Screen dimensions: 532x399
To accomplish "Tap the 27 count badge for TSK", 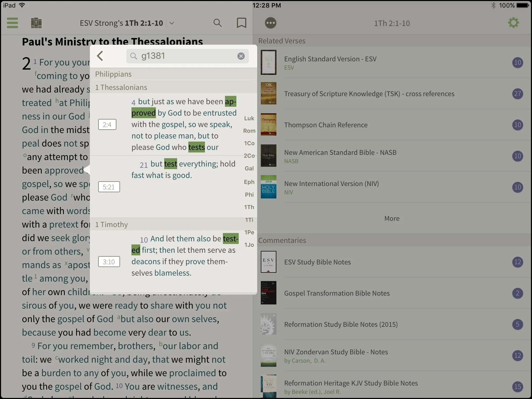I will pos(517,94).
